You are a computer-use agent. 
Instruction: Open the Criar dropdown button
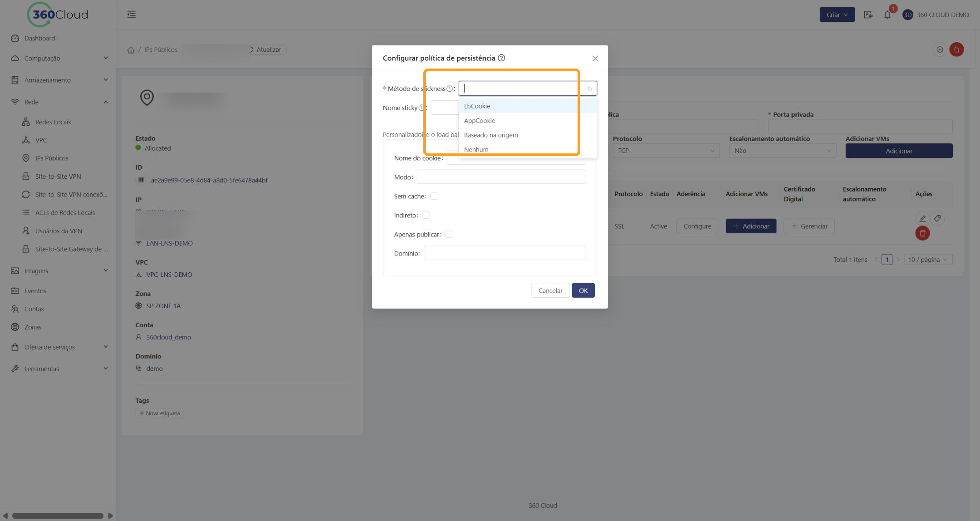(x=837, y=15)
